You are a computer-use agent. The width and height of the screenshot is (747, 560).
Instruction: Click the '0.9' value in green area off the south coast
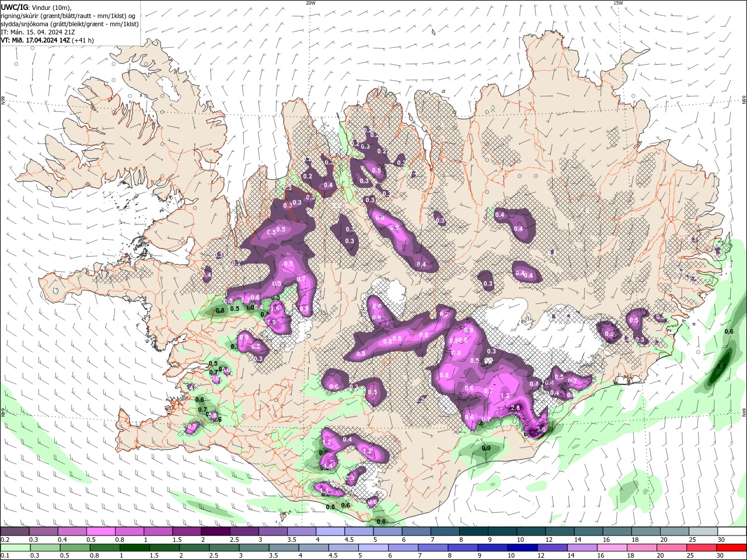(486, 448)
